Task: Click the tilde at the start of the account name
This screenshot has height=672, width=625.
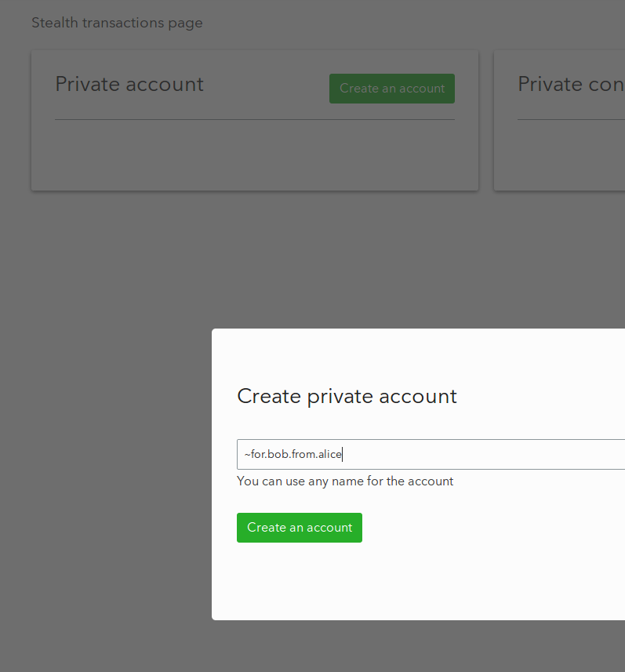Action: tap(247, 455)
